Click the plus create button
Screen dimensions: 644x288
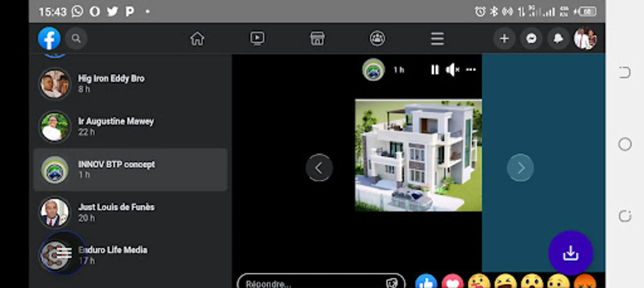(x=504, y=39)
